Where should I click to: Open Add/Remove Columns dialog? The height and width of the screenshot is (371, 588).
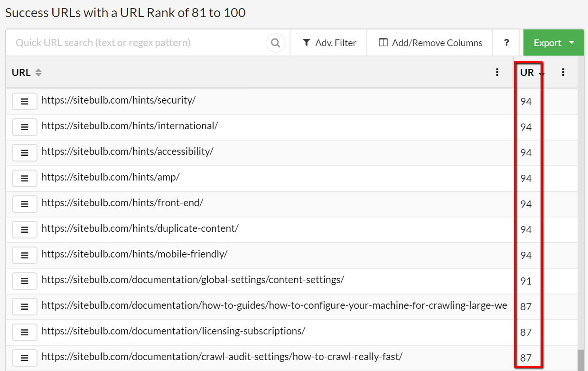(x=430, y=43)
